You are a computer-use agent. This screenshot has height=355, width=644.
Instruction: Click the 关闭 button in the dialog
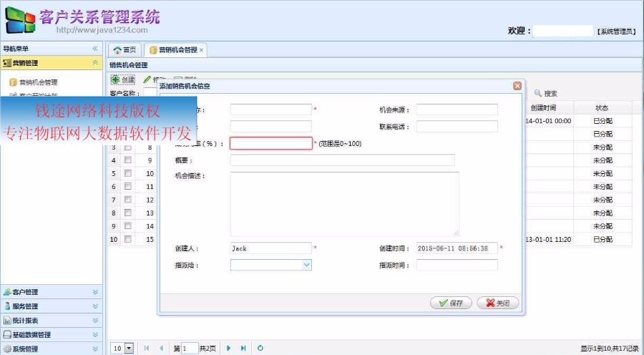point(498,303)
